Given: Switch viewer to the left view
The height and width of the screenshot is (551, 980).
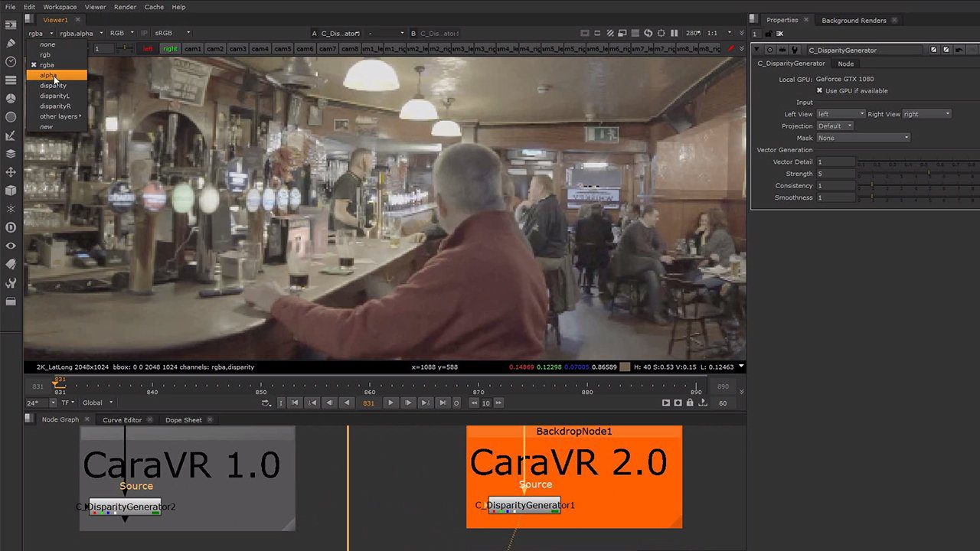Looking at the screenshot, I should 148,49.
